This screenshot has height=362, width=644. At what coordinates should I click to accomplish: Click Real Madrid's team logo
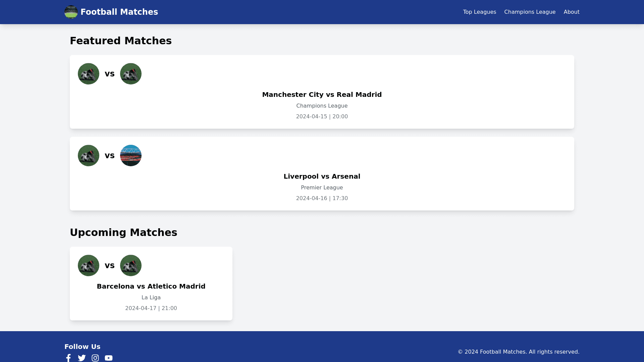pyautogui.click(x=131, y=74)
